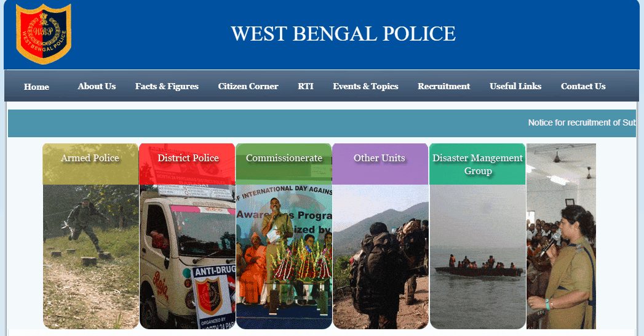
Task: Click the anti-drug campaign van photo
Action: point(187,257)
